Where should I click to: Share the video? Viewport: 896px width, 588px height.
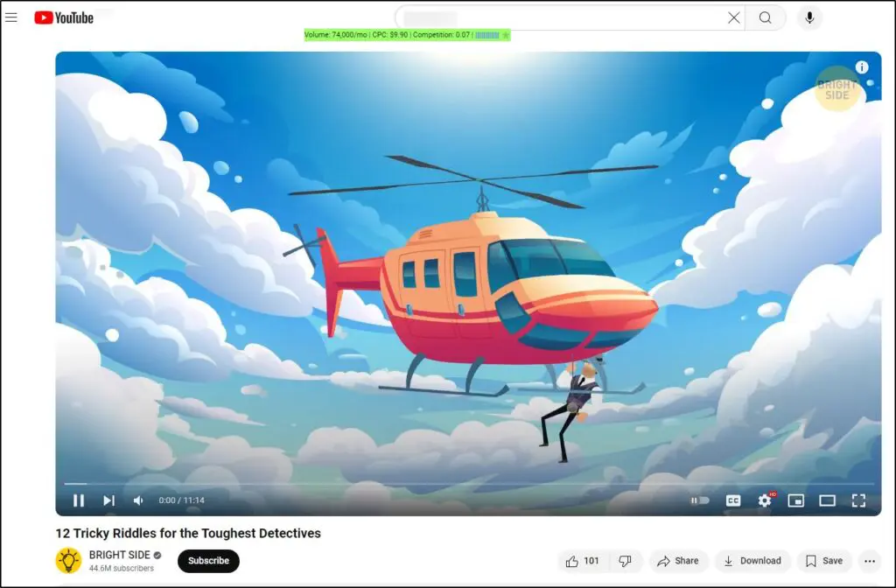click(679, 560)
